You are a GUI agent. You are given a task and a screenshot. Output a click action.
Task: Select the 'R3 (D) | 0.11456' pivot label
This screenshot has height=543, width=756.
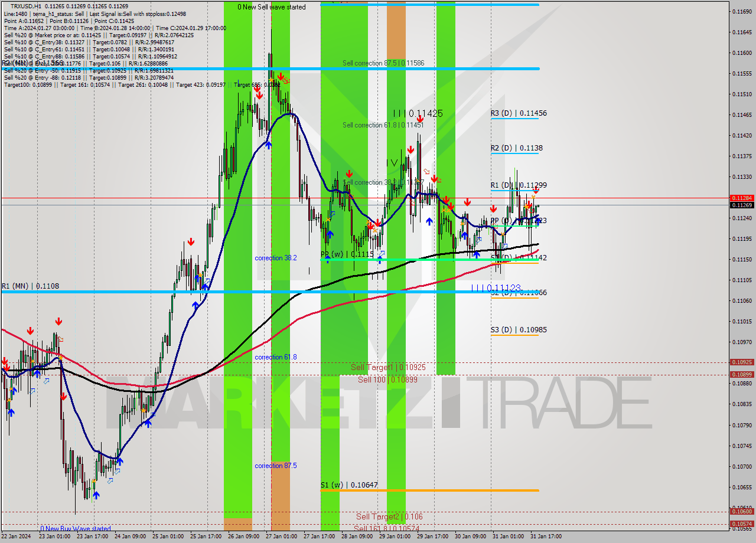(519, 113)
